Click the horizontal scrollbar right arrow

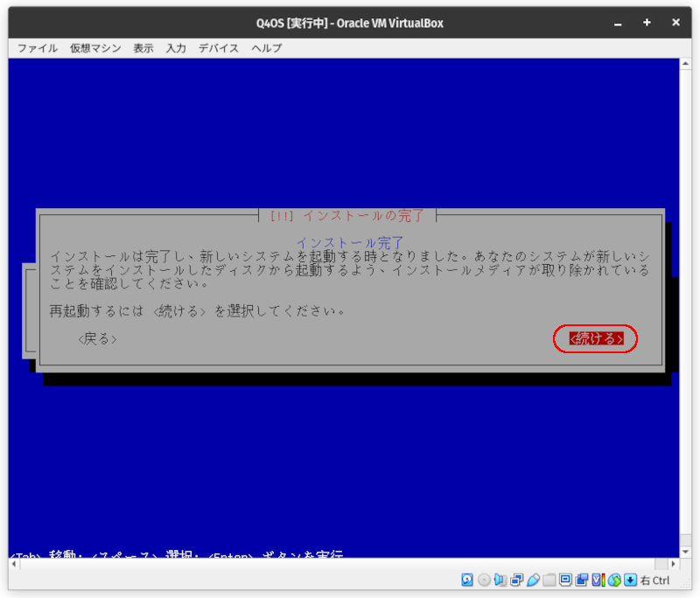(x=673, y=564)
